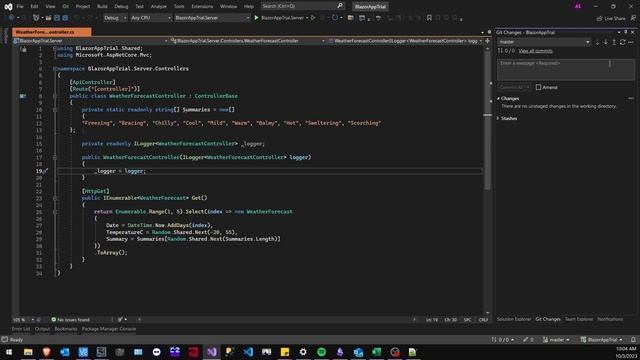The width and height of the screenshot is (640, 360).
Task: Open the Output tab
Action: (42, 329)
